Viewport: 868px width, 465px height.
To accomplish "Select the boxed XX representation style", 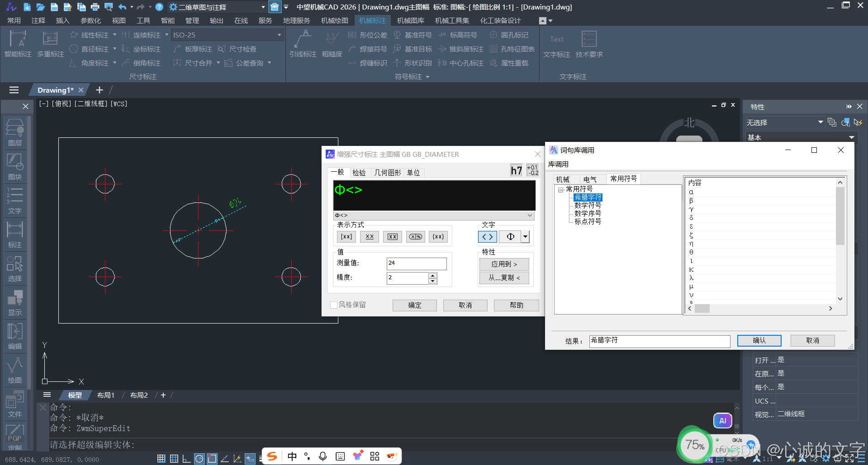I will pos(393,236).
